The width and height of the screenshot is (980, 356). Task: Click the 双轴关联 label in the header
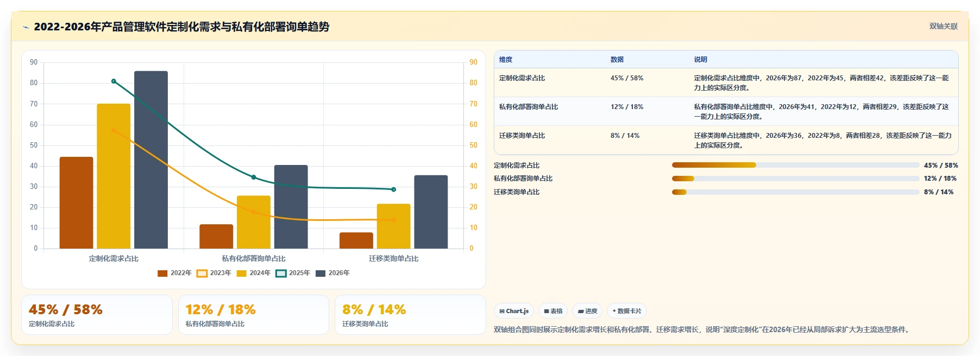click(943, 26)
